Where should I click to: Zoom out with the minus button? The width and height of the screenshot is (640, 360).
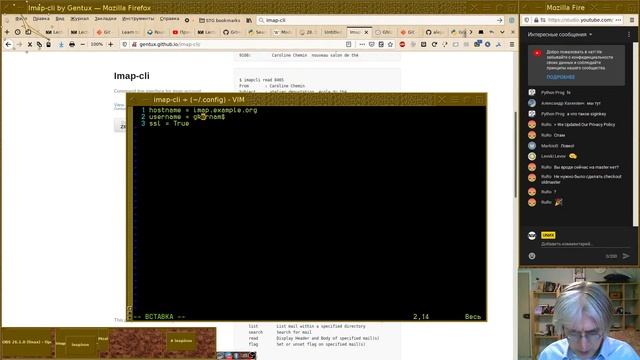coord(83,44)
